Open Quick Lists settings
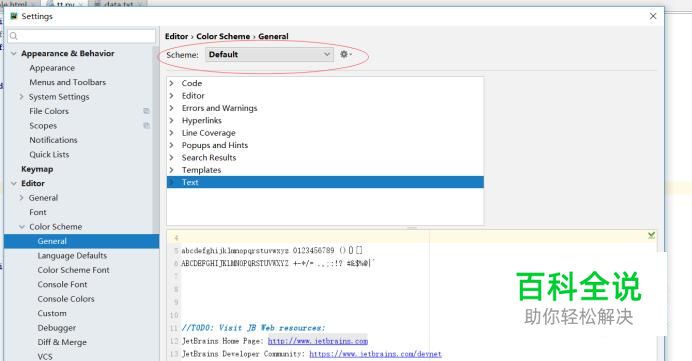692x361 pixels. pos(49,154)
